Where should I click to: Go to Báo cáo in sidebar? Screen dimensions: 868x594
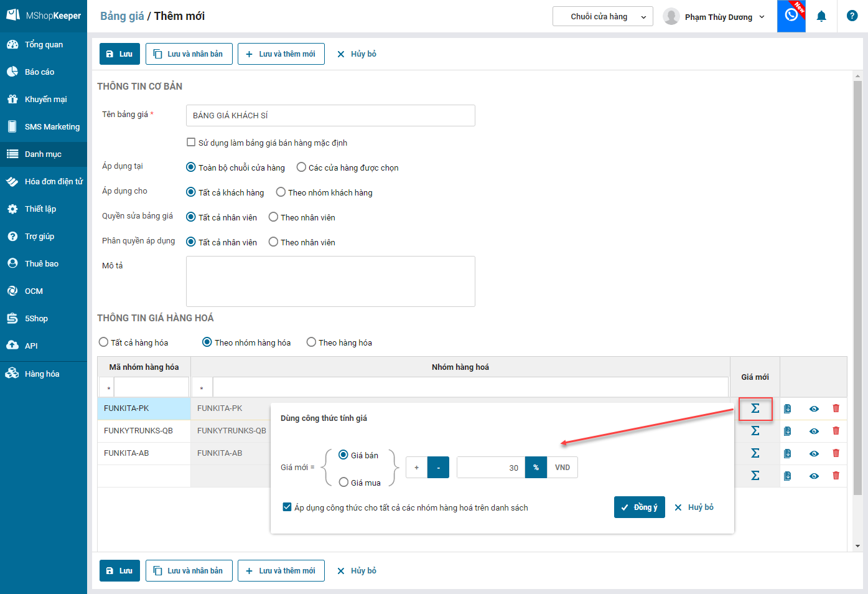(39, 72)
